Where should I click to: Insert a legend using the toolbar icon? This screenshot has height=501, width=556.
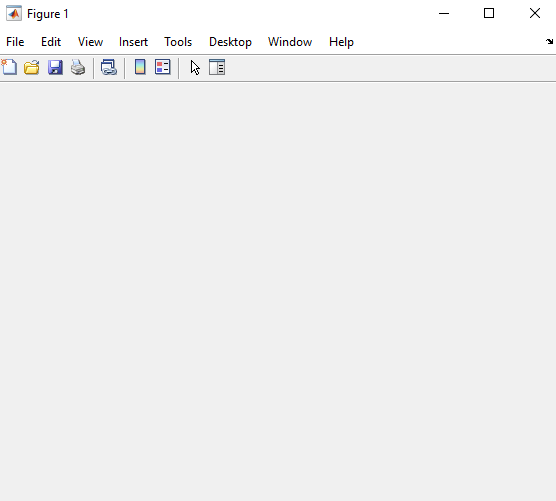[x=163, y=67]
